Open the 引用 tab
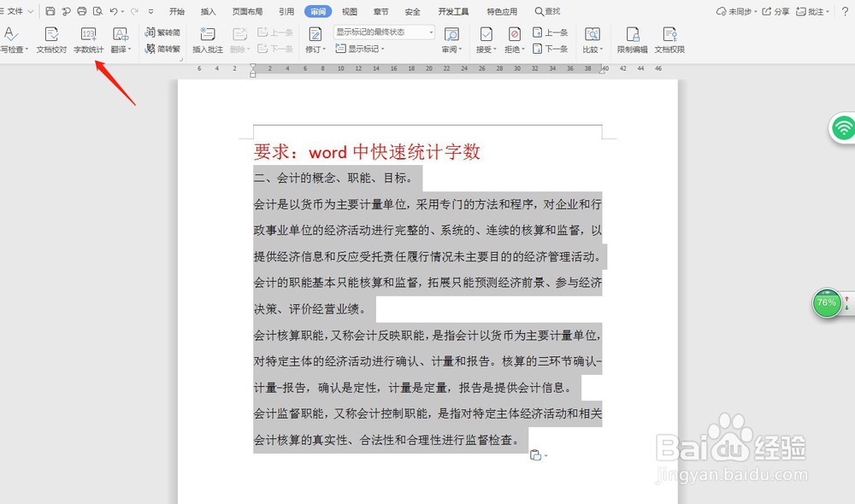The image size is (855, 504). pos(286,11)
